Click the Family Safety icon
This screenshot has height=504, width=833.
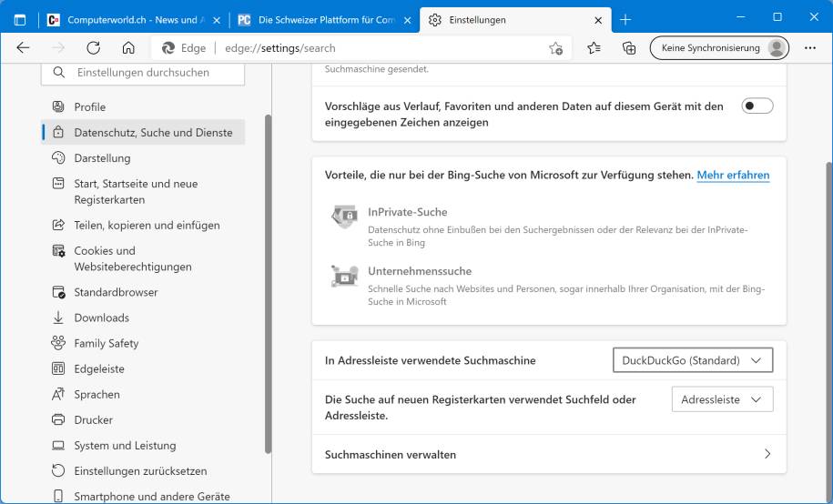tap(58, 343)
